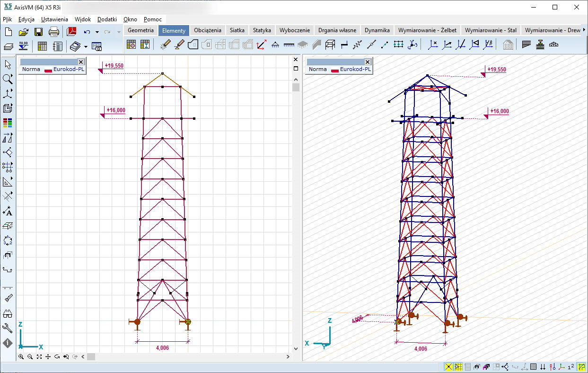This screenshot has width=588, height=373.
Task: Open the table browser icon
Action: (x=42, y=46)
